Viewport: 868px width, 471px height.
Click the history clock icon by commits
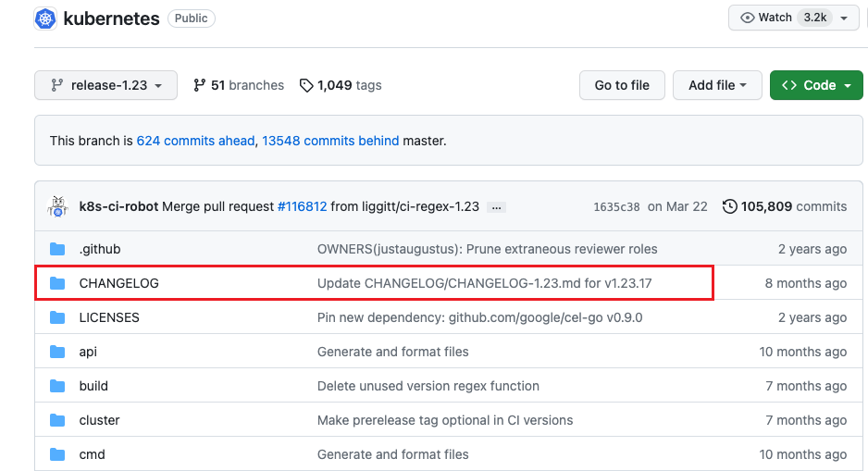729,206
